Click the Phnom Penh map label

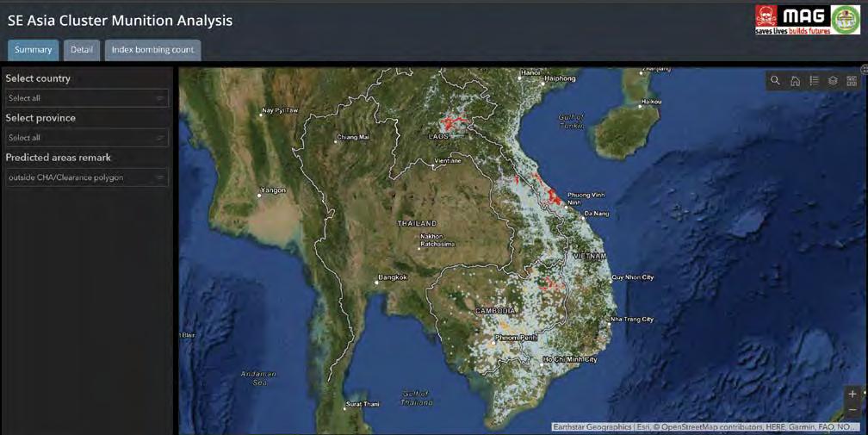pyautogui.click(x=516, y=338)
